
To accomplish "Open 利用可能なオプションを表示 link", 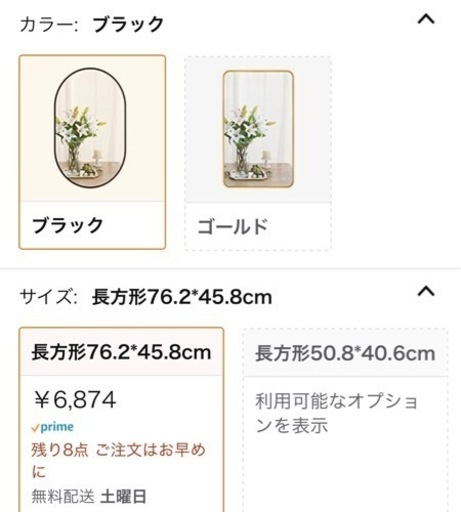I will pos(337,413).
